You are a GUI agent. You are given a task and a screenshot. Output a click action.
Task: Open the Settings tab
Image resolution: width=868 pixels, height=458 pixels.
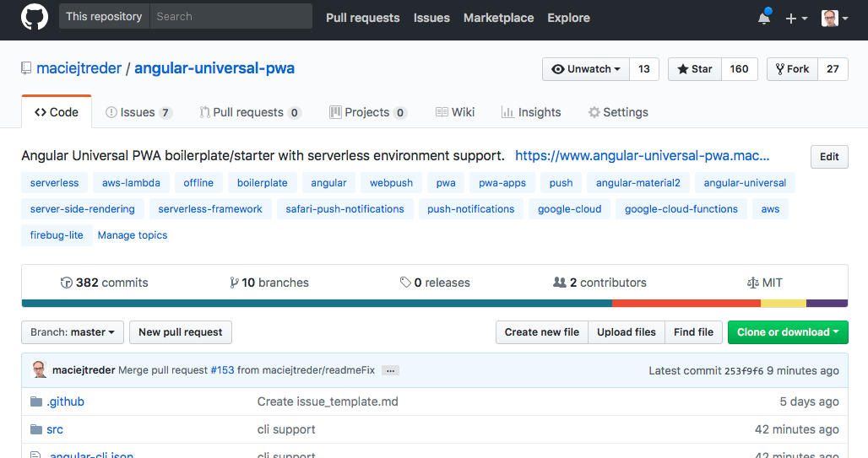[618, 112]
